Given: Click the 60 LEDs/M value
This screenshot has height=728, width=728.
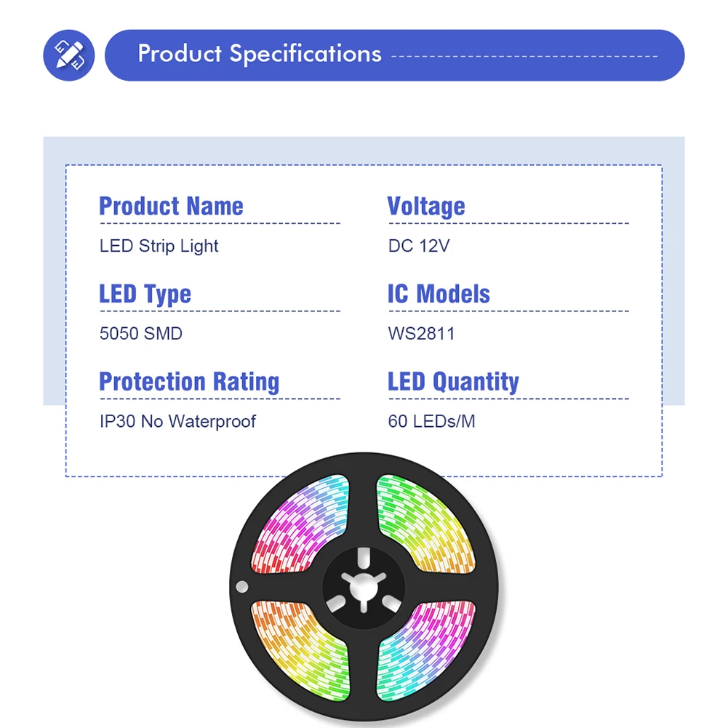Looking at the screenshot, I should pos(431,422).
